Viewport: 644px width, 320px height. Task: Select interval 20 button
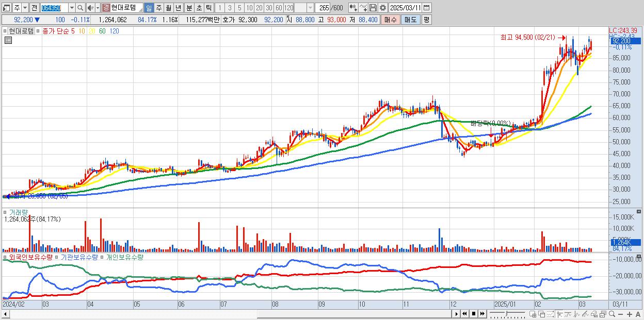coord(259,8)
